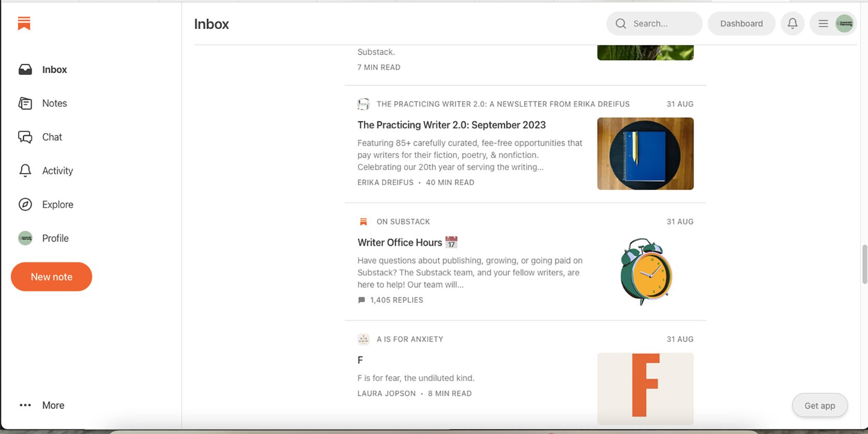Open the Inbox tray icon
The width and height of the screenshot is (868, 434).
tap(25, 70)
